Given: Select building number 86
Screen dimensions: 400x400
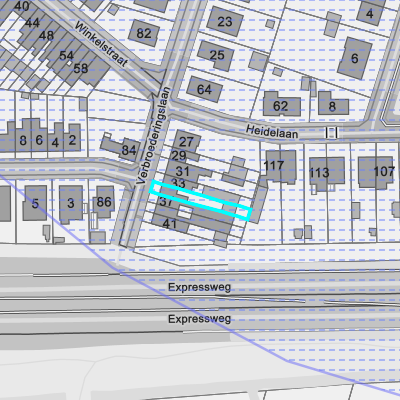Looking at the screenshot, I should pyautogui.click(x=104, y=202).
